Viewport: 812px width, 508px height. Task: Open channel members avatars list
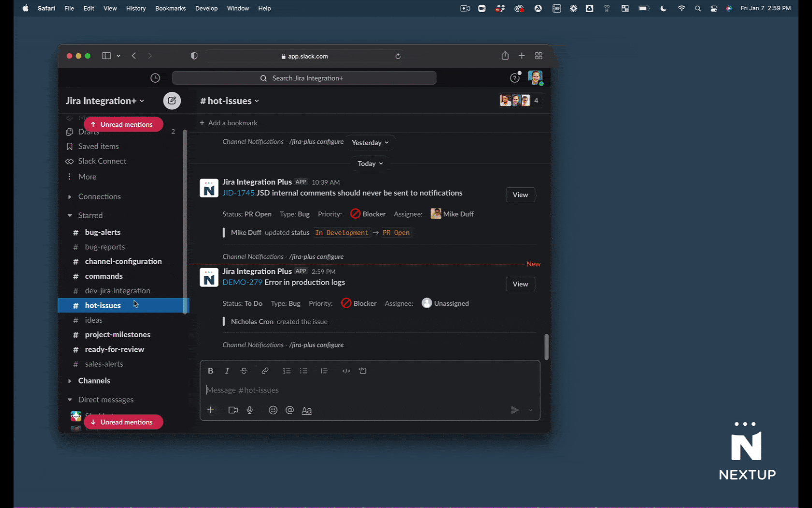pos(520,100)
